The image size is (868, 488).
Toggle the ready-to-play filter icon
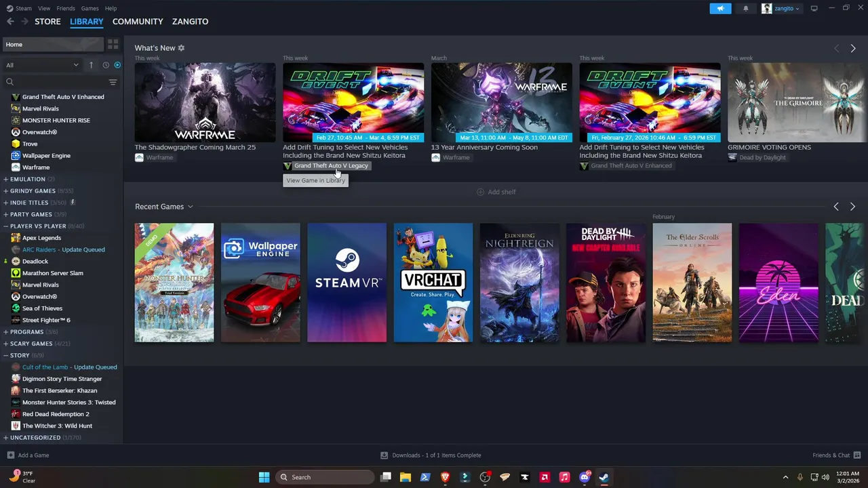click(x=117, y=65)
